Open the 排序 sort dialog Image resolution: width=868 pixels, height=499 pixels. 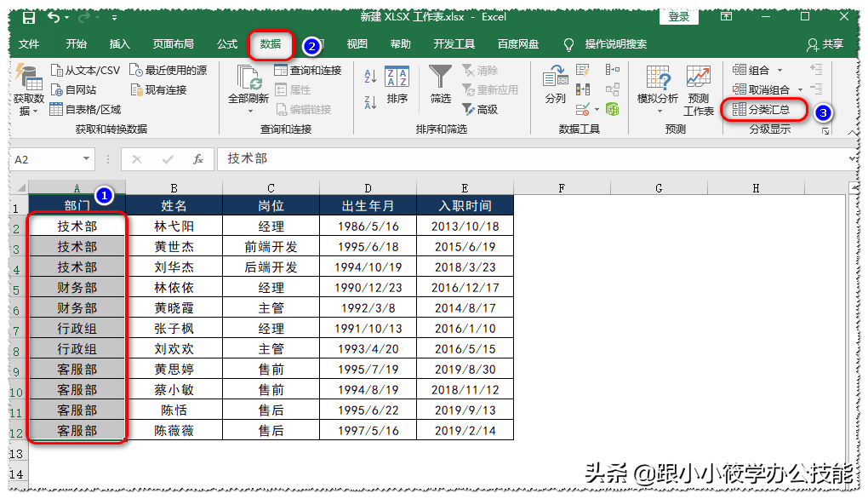click(x=397, y=85)
